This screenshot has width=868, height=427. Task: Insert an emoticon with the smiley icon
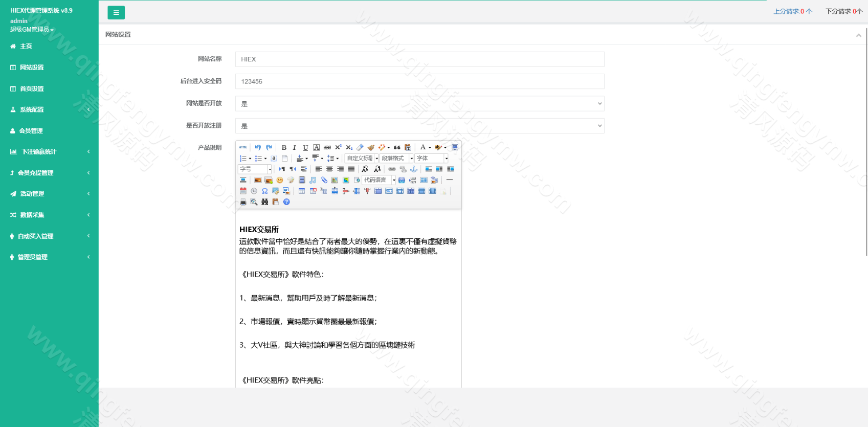pyautogui.click(x=280, y=180)
